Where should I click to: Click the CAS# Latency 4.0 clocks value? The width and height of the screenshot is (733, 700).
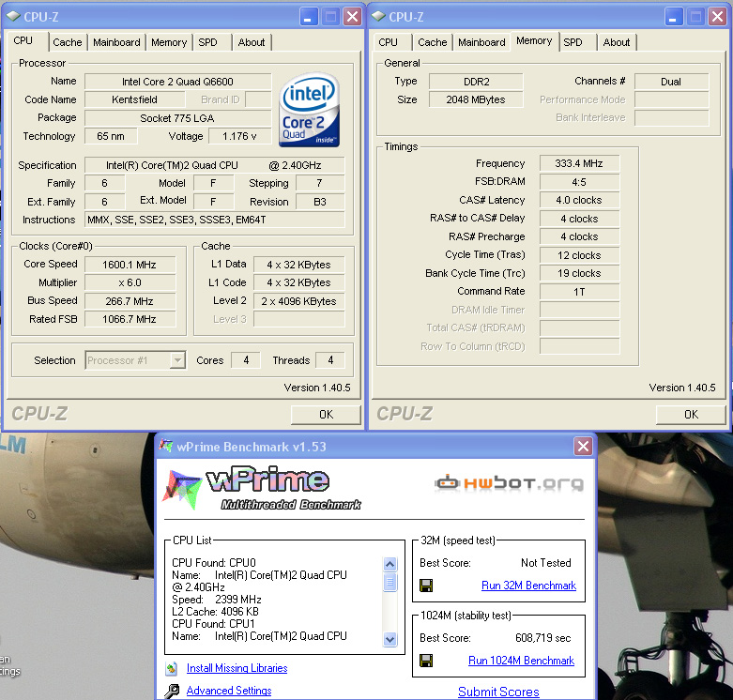tap(579, 200)
